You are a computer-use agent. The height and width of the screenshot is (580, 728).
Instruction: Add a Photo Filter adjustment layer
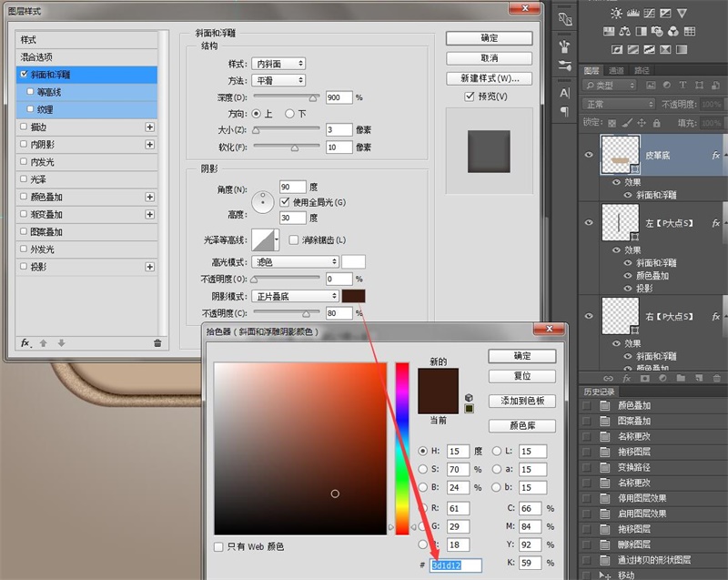(x=657, y=31)
